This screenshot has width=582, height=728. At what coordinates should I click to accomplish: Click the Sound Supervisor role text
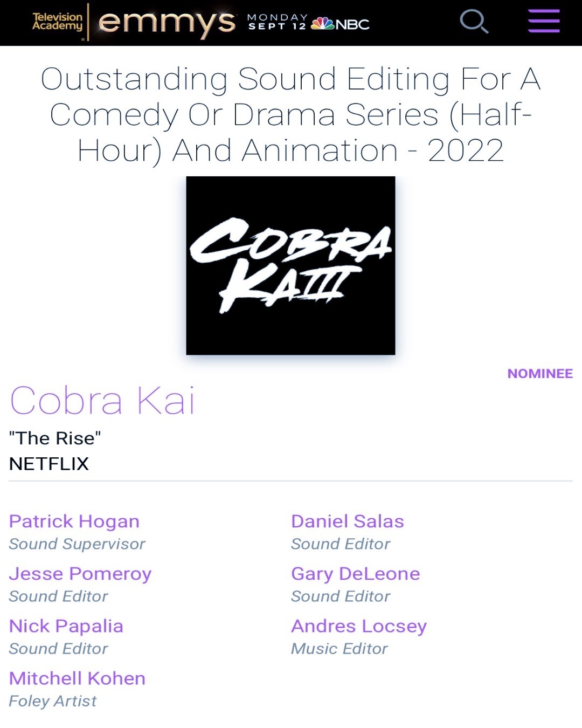77,544
